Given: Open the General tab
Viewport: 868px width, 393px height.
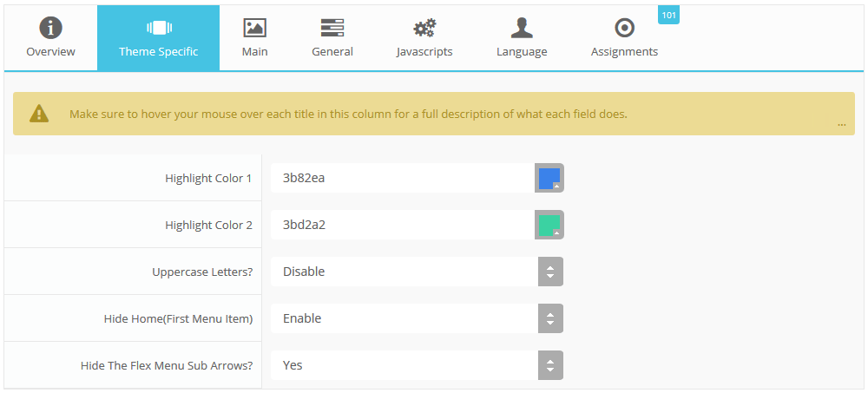Looking at the screenshot, I should [x=332, y=38].
